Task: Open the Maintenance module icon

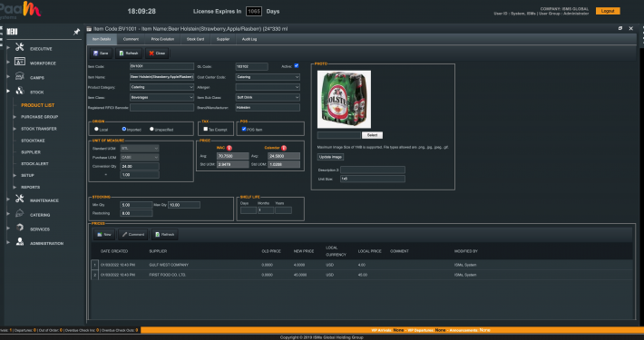Action: [x=19, y=199]
